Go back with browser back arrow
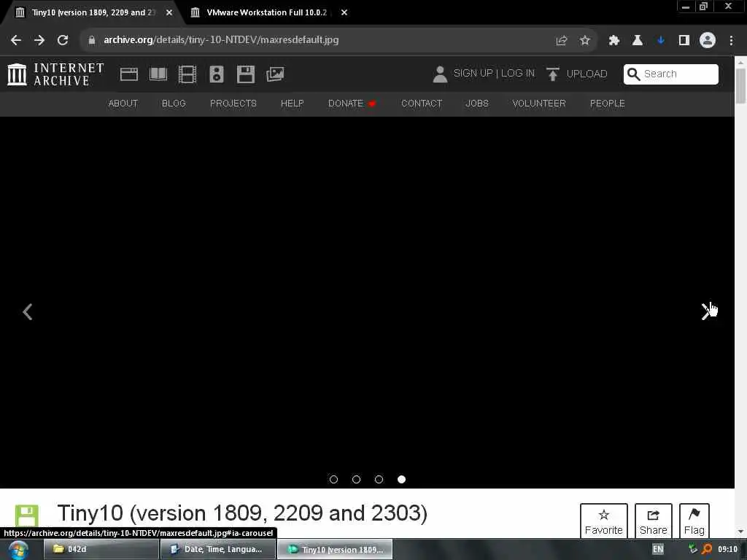The image size is (747, 560). click(16, 40)
